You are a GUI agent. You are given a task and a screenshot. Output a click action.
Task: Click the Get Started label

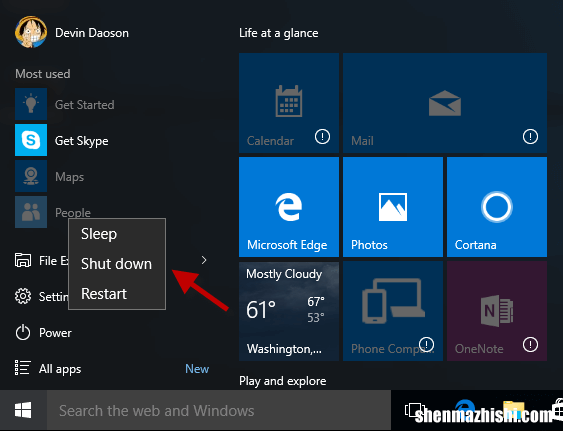85,105
